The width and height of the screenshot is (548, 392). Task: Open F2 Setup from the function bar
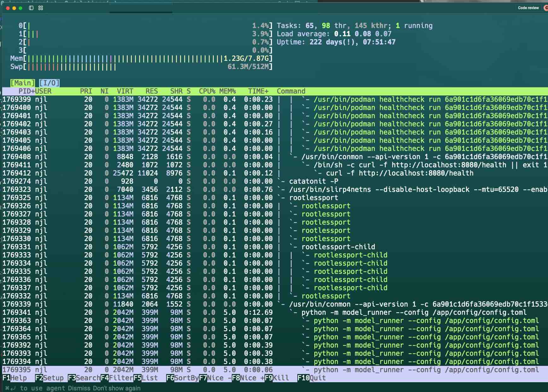49,378
